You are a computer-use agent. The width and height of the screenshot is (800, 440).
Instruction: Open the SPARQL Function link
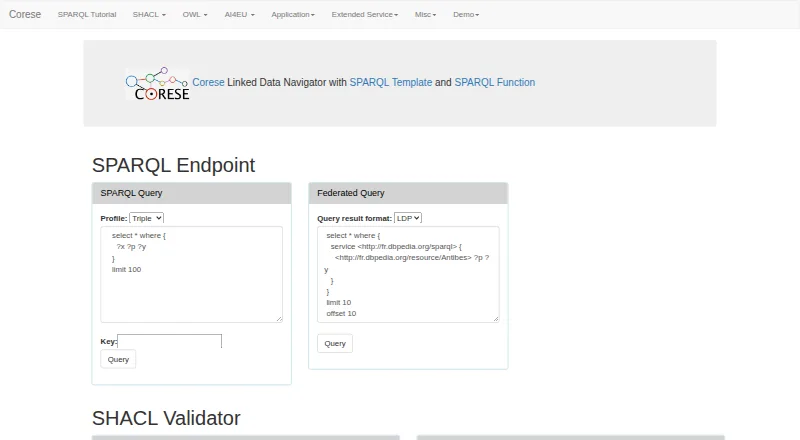[x=495, y=82]
